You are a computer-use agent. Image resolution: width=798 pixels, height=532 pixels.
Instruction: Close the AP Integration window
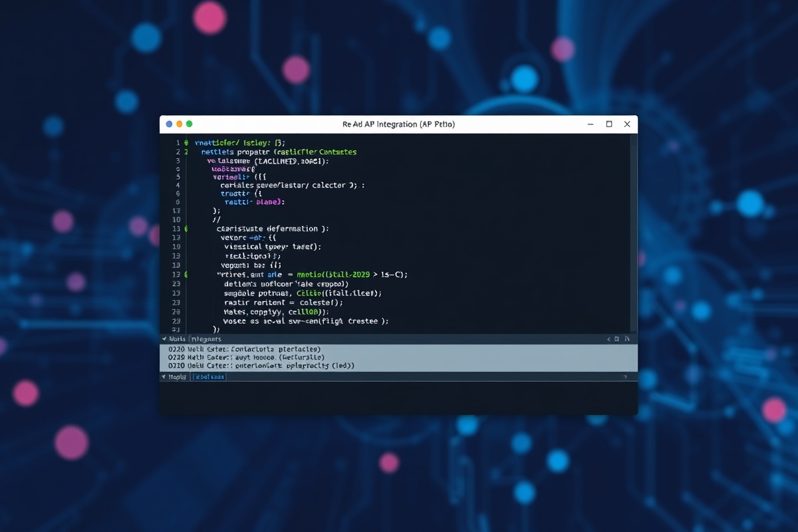point(627,124)
